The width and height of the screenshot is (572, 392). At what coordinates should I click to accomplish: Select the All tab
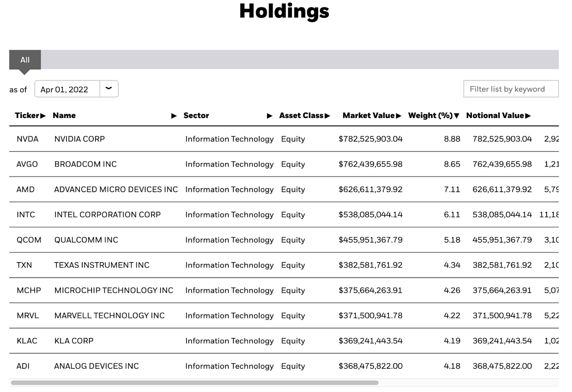pyautogui.click(x=25, y=60)
